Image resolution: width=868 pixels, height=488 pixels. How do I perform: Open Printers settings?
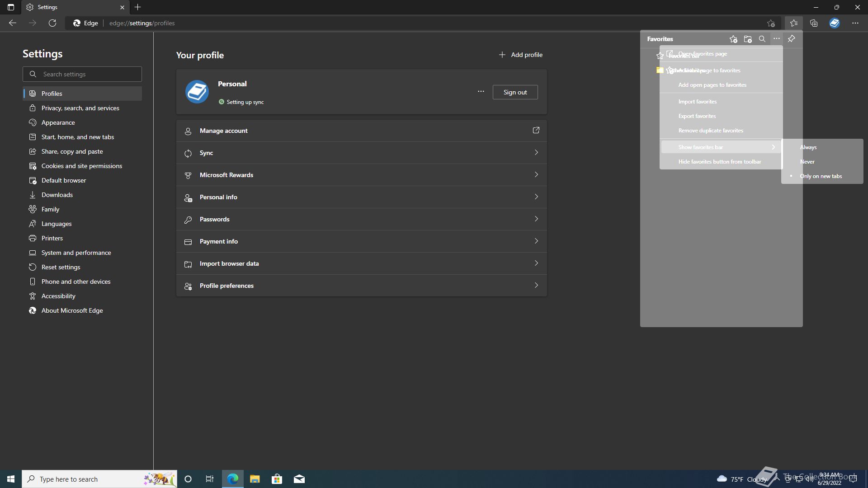[82, 238]
